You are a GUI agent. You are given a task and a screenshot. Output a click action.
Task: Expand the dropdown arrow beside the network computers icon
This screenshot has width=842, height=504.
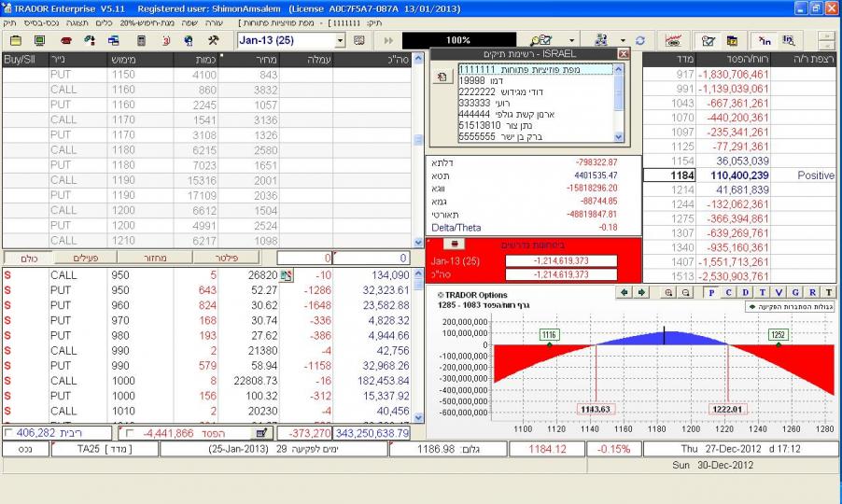[x=621, y=41]
